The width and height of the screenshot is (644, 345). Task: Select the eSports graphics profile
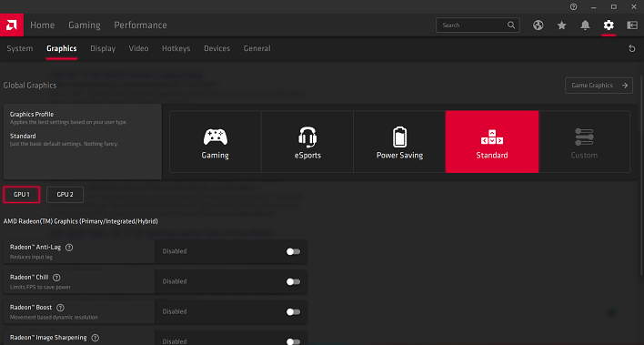click(307, 141)
